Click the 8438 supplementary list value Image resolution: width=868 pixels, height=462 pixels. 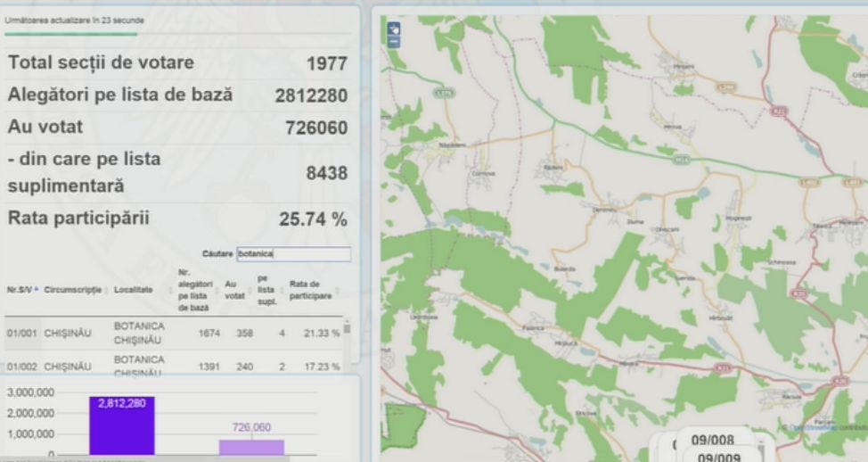[x=326, y=173]
